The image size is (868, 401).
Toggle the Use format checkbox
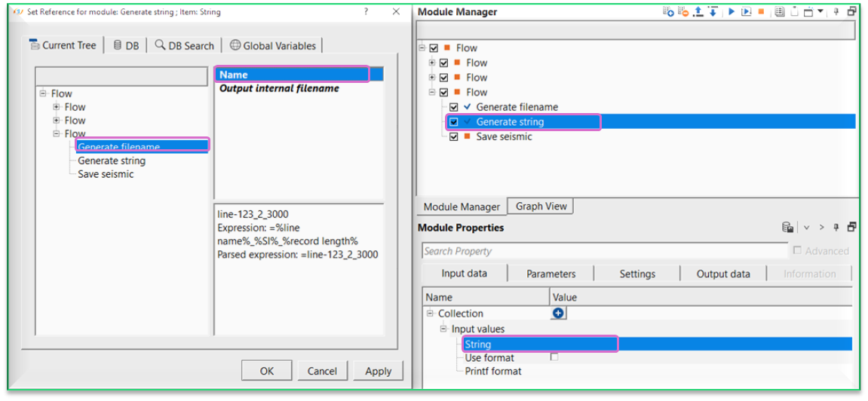(554, 357)
